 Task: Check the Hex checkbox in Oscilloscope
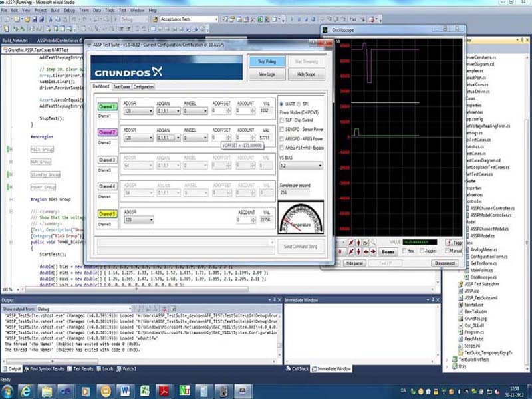coord(404,251)
